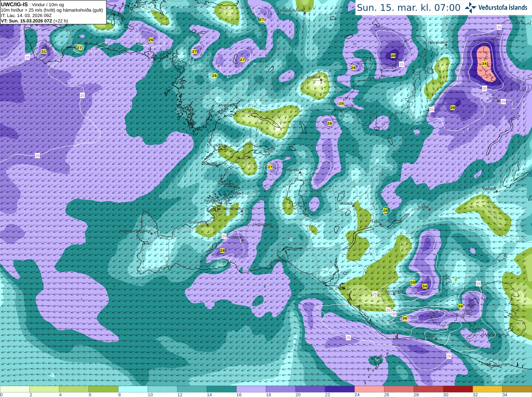Click the yellow 36 gust marker
This screenshot has height=398, width=532.
[405, 318]
